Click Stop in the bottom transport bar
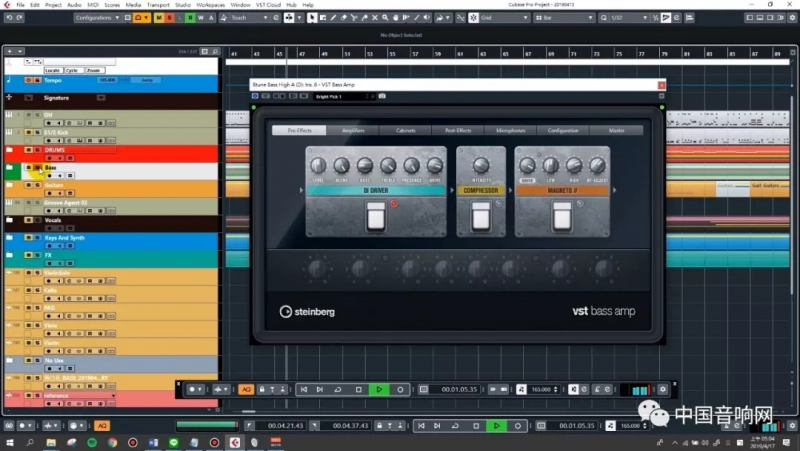The height and width of the screenshot is (451, 800). 476,425
